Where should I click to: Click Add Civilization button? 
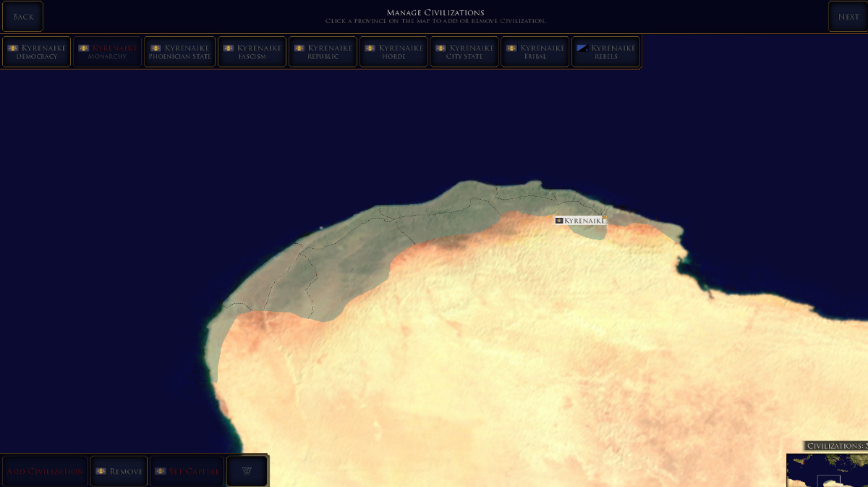click(x=45, y=471)
